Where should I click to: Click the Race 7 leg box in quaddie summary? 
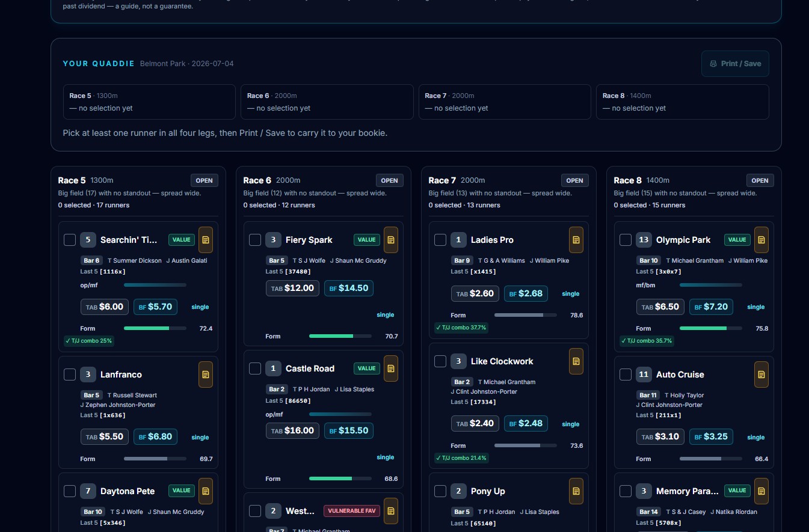pos(505,102)
